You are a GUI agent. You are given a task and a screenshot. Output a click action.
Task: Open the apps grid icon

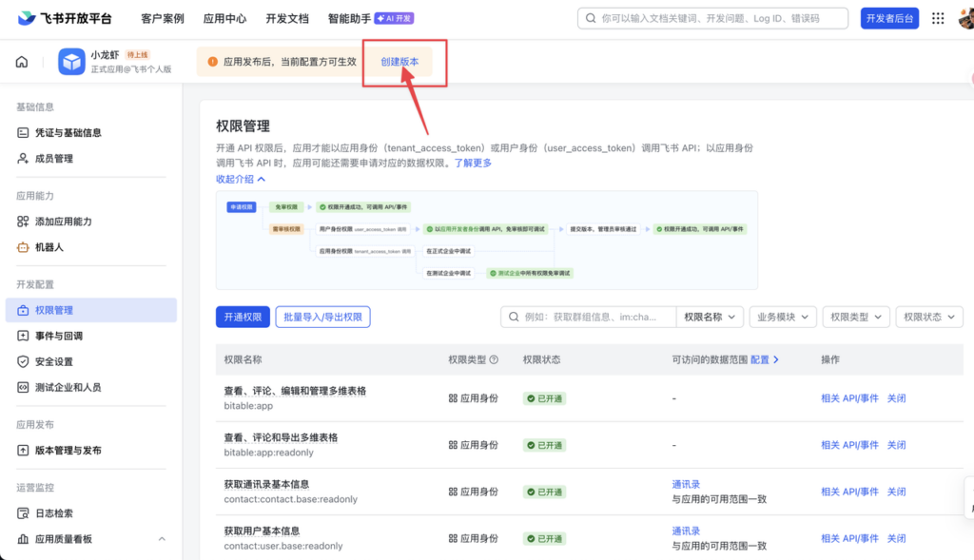(938, 18)
